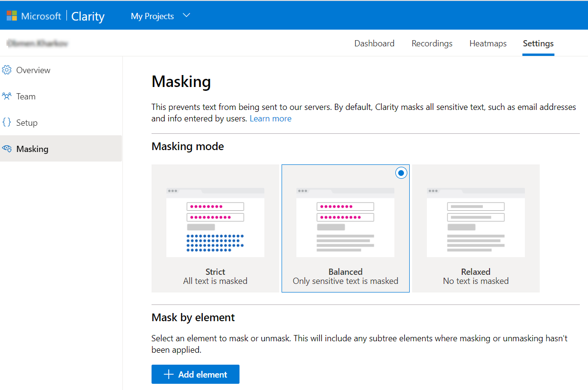Click the Team people icon
Screen dimensions: 588x390
tap(7, 97)
